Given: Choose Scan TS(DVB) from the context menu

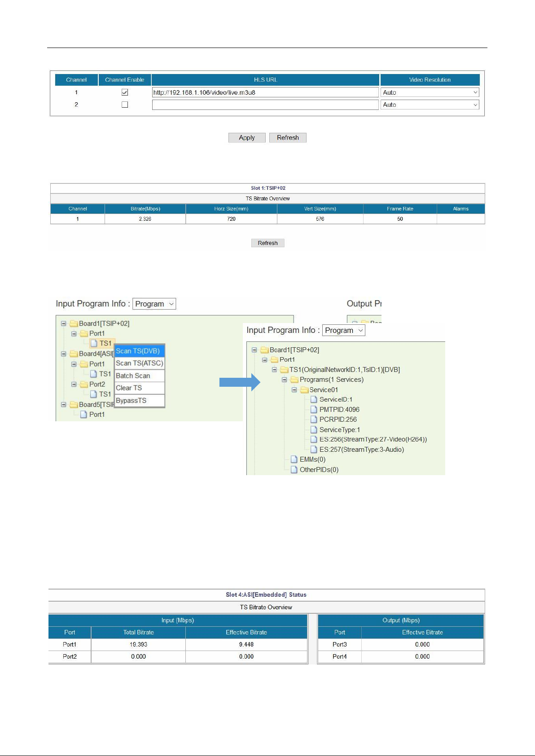Looking at the screenshot, I should pos(140,351).
